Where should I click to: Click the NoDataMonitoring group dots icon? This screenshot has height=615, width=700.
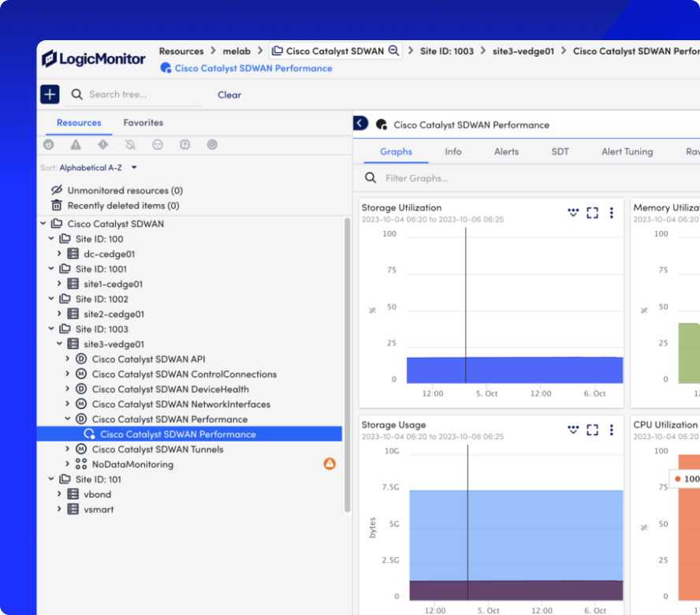click(81, 464)
